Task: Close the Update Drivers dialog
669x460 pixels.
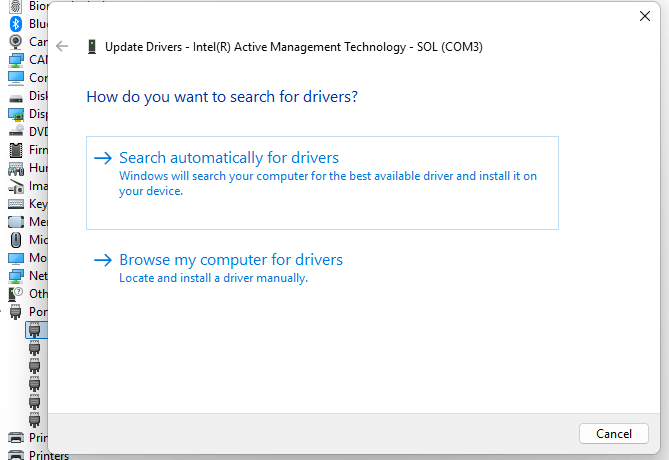Action: pos(644,16)
